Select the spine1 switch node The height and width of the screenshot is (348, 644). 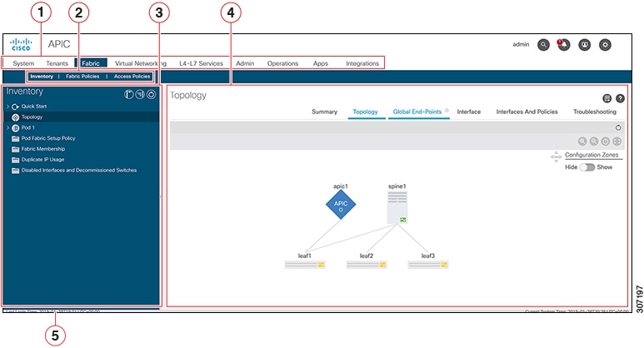pos(397,207)
